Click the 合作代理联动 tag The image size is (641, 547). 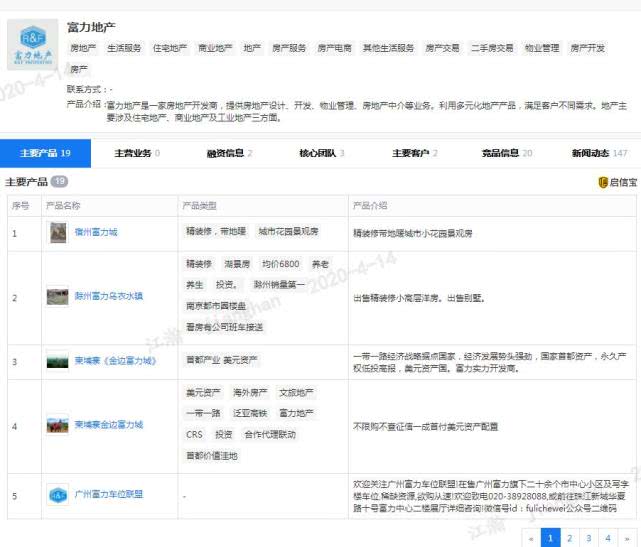click(x=270, y=435)
